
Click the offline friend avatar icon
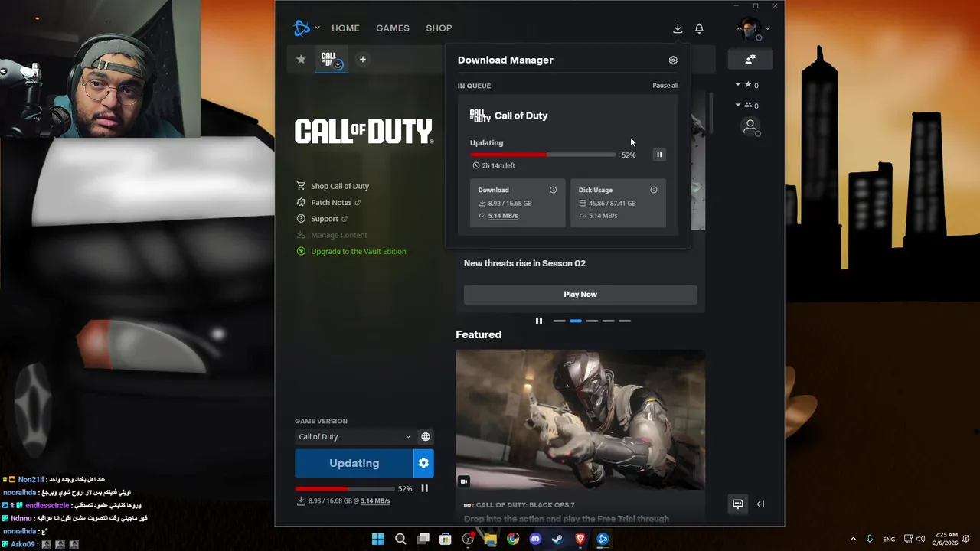coord(750,126)
